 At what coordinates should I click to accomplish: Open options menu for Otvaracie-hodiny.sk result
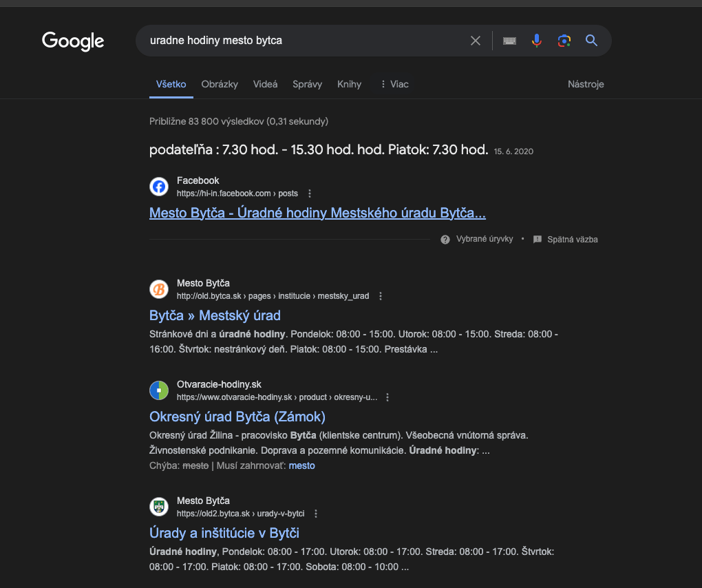coord(387,397)
